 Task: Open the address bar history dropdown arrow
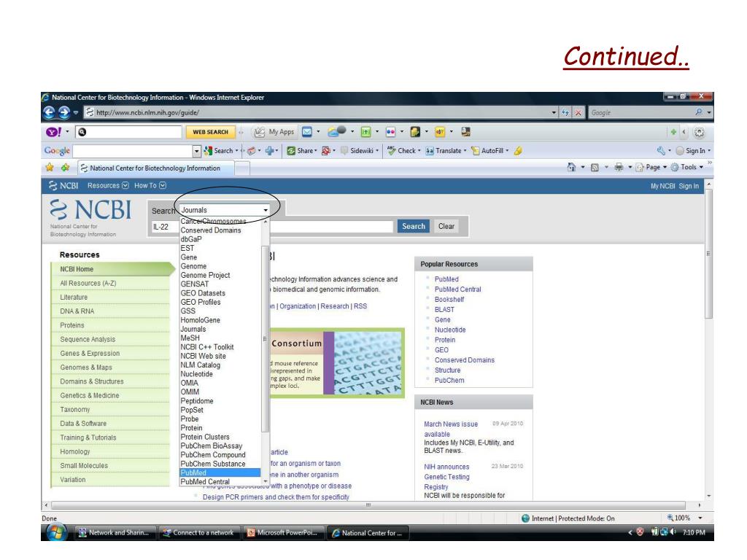(554, 113)
